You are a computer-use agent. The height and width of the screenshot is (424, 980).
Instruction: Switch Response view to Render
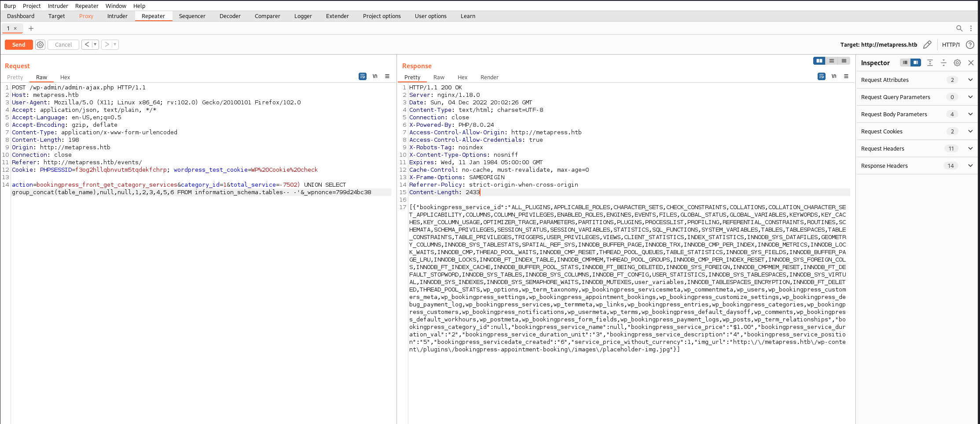click(x=489, y=77)
